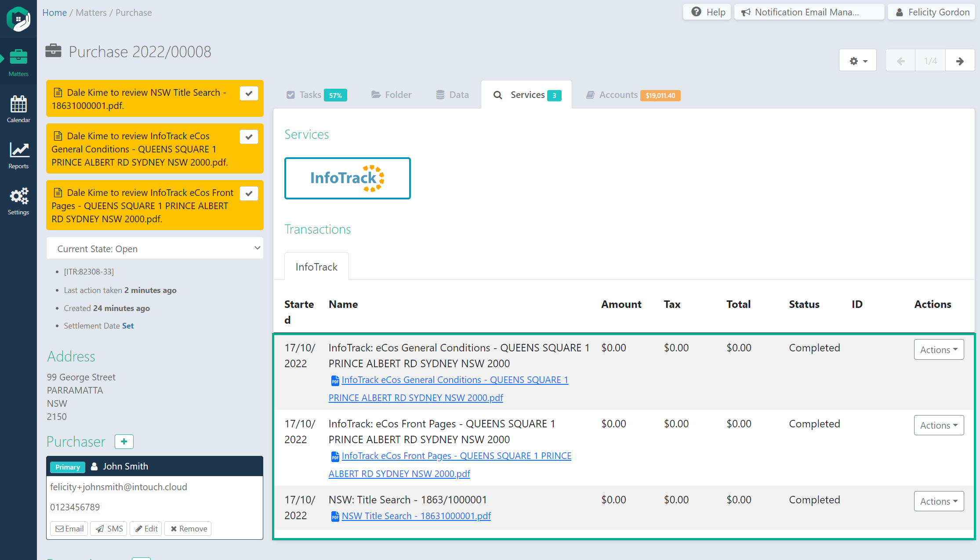Open the gear options dropdown
980x560 pixels.
858,61
